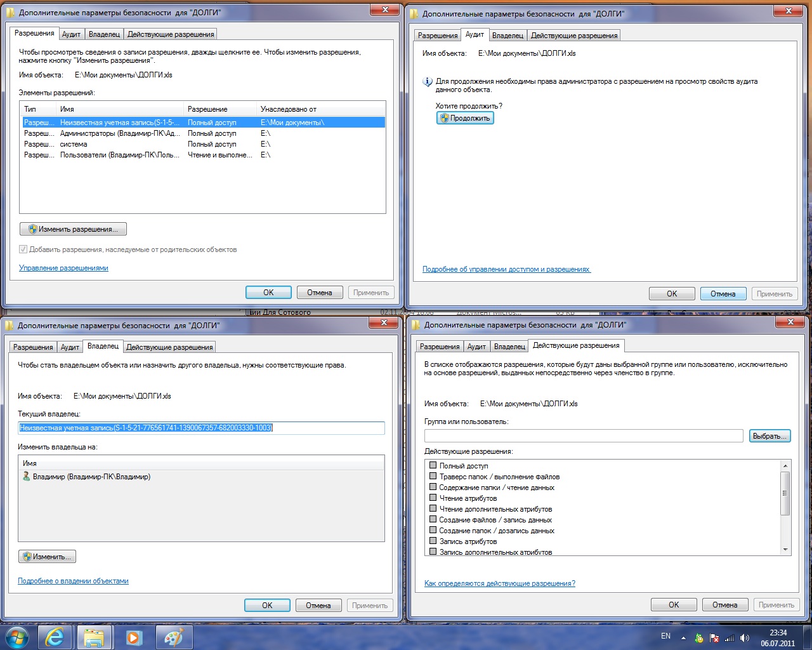This screenshot has width=812, height=650.
Task: Click OK in the bottom-left owner window
Action: tap(267, 606)
